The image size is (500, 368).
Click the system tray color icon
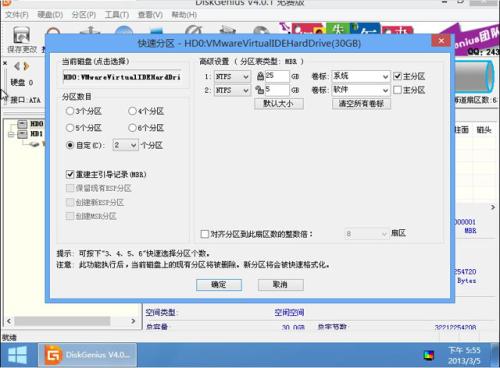pyautogui.click(x=429, y=356)
